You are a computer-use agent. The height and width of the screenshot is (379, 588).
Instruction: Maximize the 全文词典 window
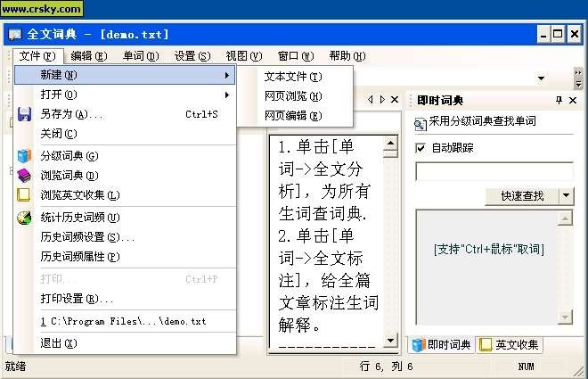(558, 35)
